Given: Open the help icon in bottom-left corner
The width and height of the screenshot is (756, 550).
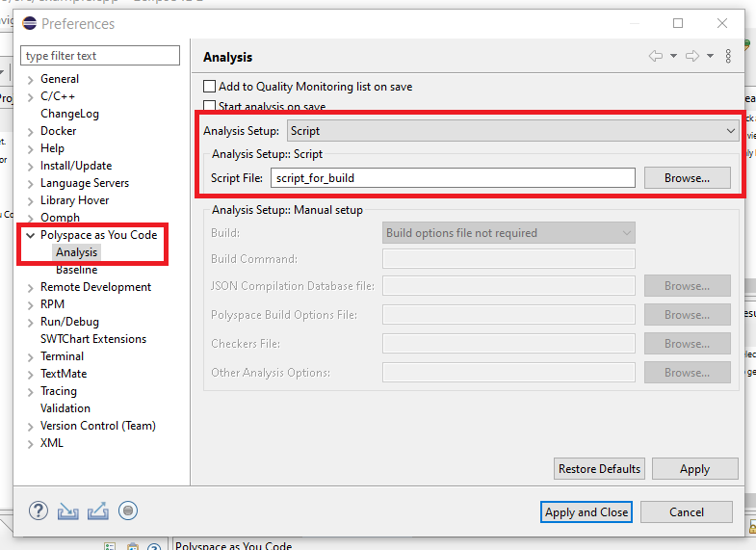Looking at the screenshot, I should click(x=39, y=511).
